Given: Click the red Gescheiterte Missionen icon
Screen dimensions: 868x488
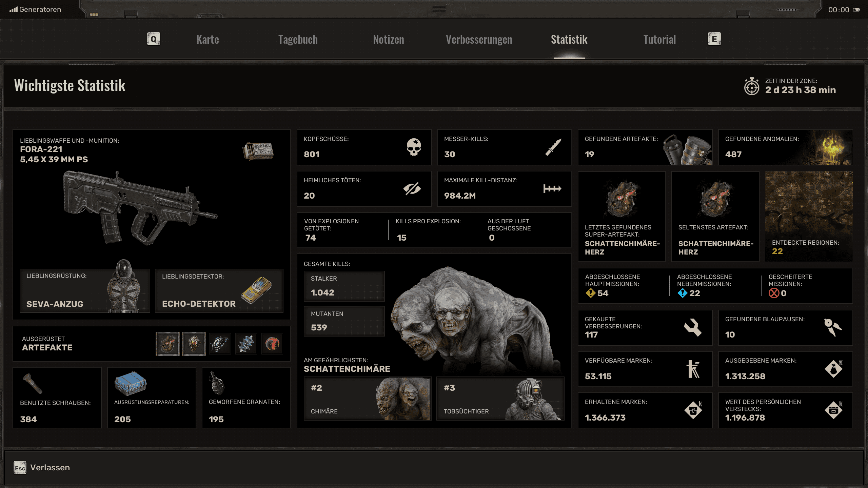Looking at the screenshot, I should tap(774, 293).
